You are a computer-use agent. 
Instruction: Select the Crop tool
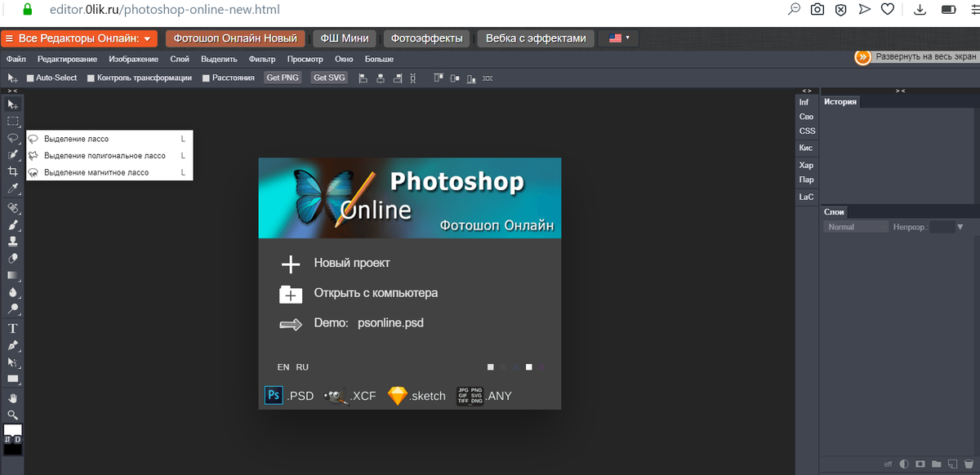(x=12, y=172)
